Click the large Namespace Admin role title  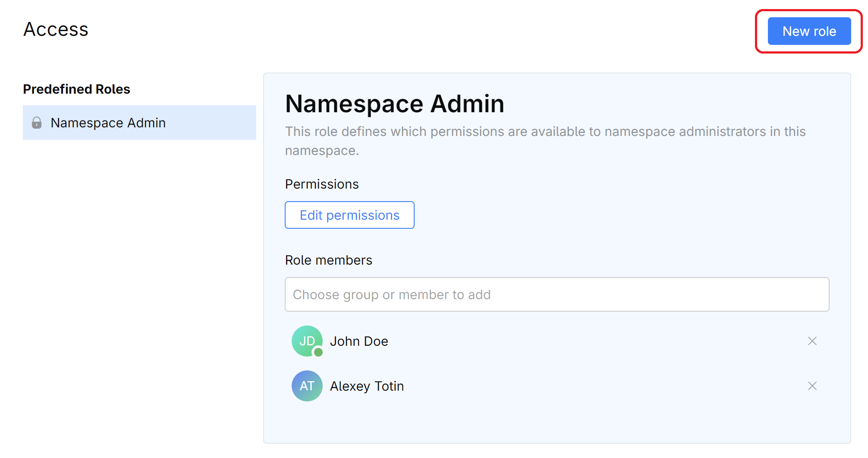coord(394,104)
